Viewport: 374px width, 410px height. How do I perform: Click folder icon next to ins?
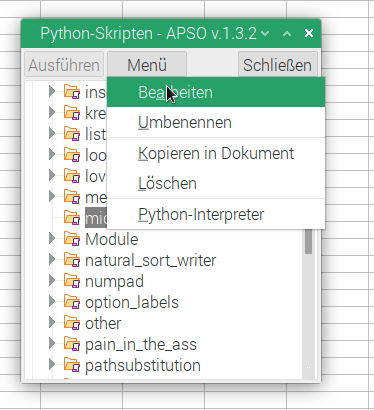(x=72, y=92)
